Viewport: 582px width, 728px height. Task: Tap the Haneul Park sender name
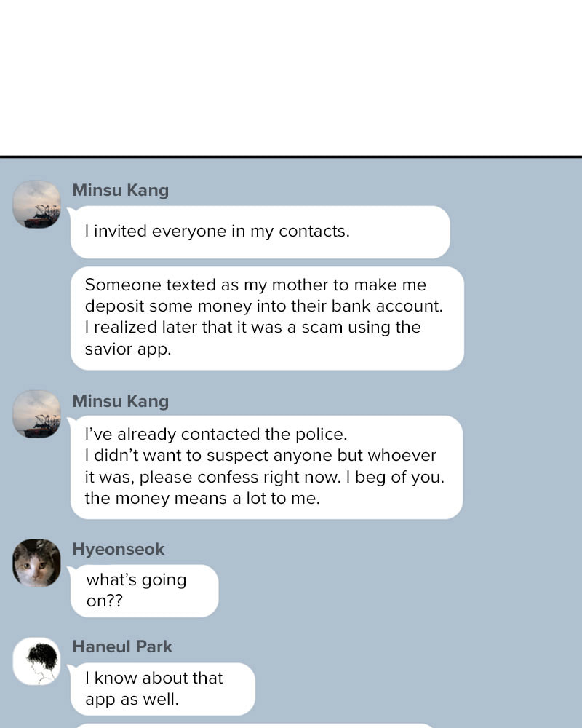click(122, 646)
